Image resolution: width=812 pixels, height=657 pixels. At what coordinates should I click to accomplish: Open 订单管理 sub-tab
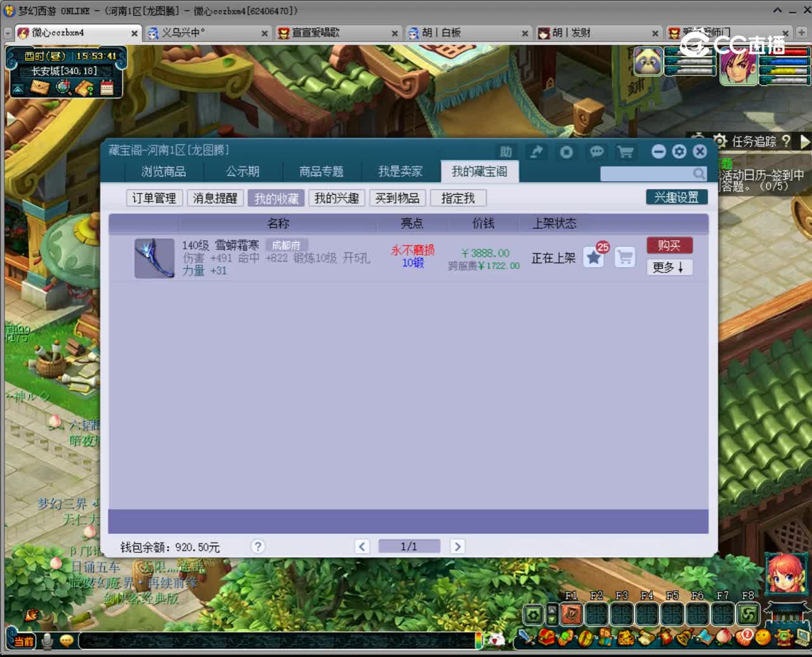pos(154,198)
